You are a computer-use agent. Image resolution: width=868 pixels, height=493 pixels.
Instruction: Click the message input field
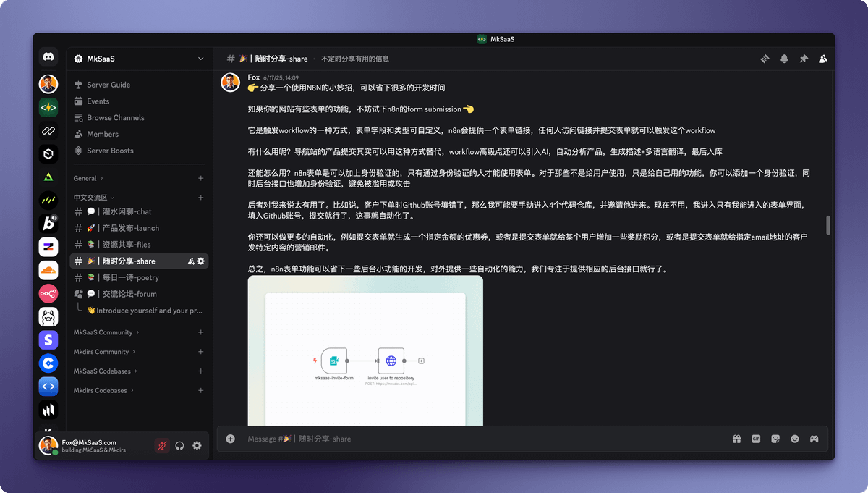tap(483, 439)
